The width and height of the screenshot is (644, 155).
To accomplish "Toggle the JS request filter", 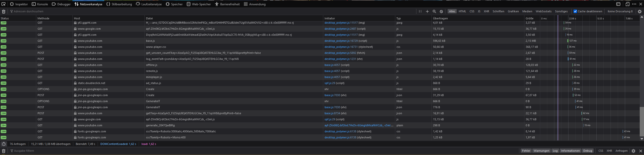I will [x=479, y=11].
